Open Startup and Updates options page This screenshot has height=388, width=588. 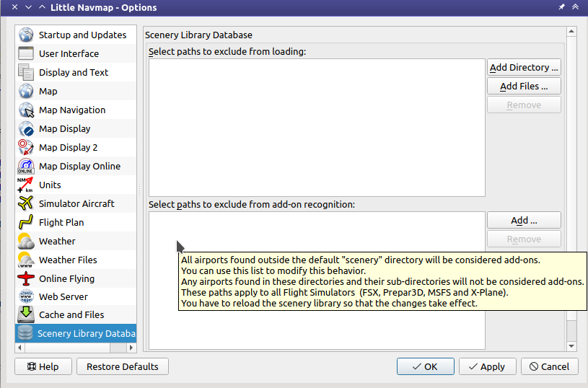pos(76,35)
